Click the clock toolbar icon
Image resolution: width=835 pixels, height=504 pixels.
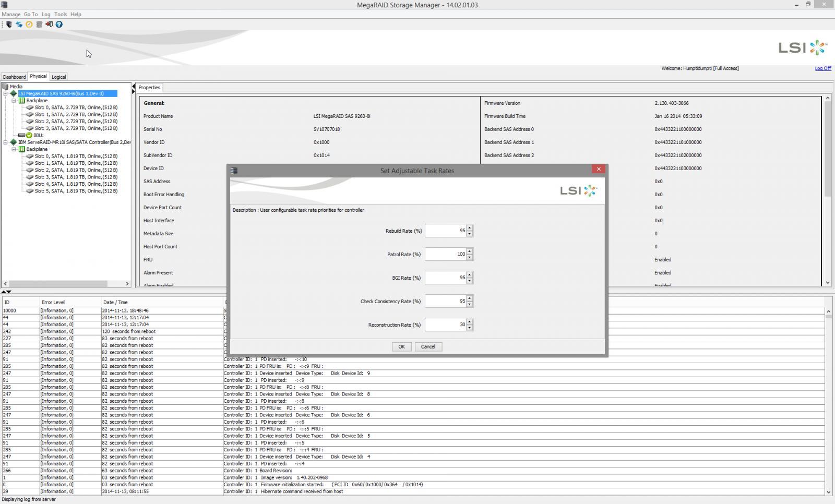point(29,25)
